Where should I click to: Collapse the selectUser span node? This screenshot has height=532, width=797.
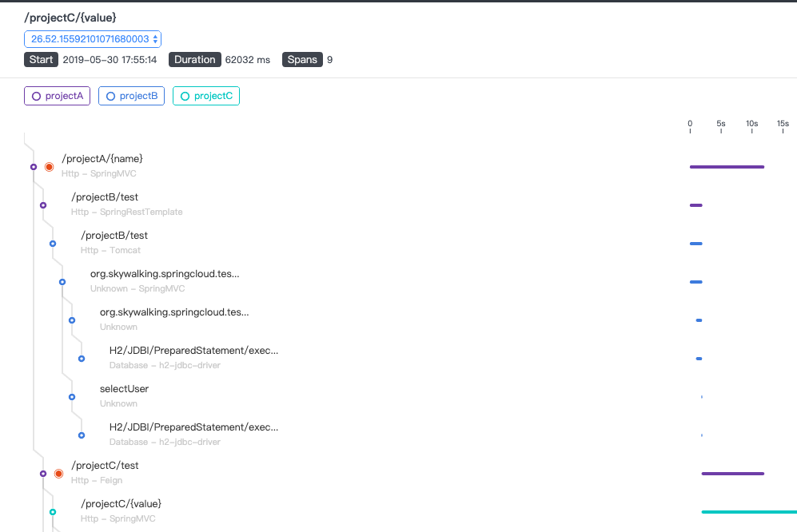(72, 397)
